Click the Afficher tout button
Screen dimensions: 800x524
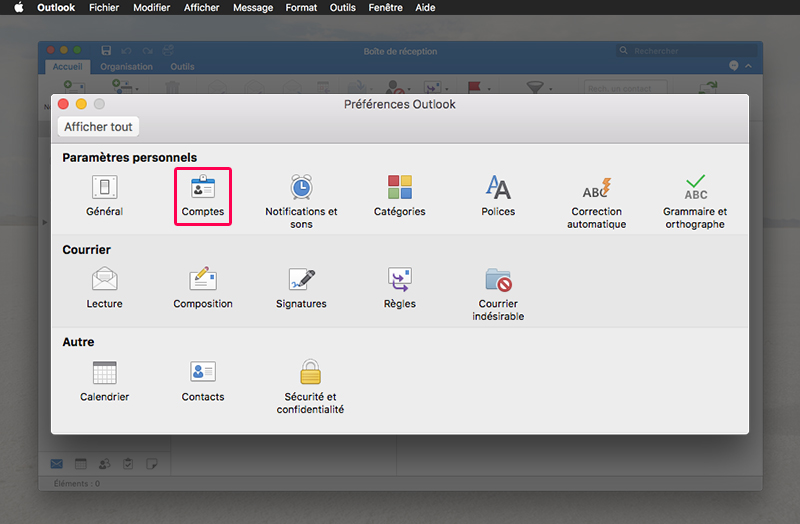pyautogui.click(x=98, y=127)
